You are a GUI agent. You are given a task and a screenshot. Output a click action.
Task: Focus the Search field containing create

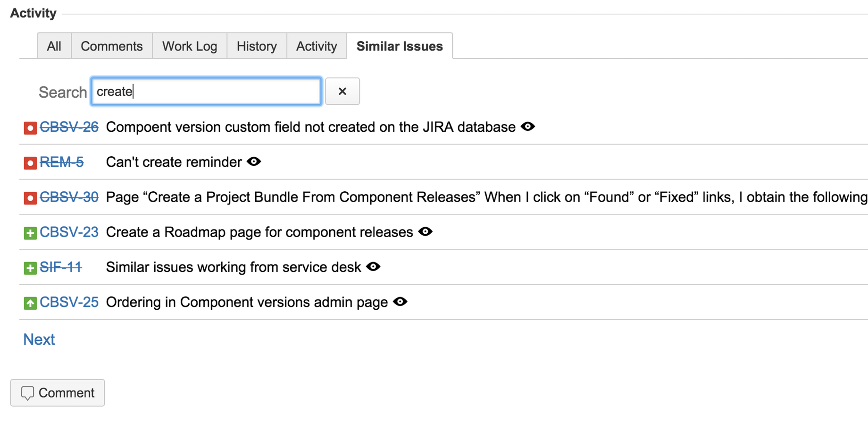point(206,91)
